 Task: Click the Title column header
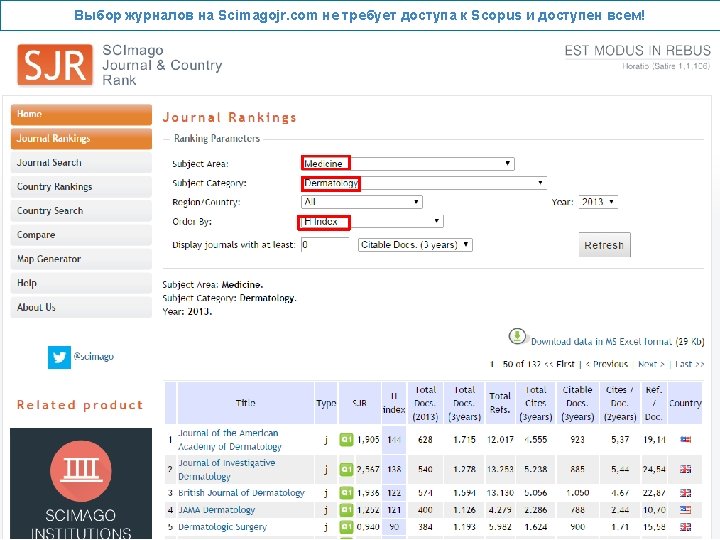click(x=246, y=403)
